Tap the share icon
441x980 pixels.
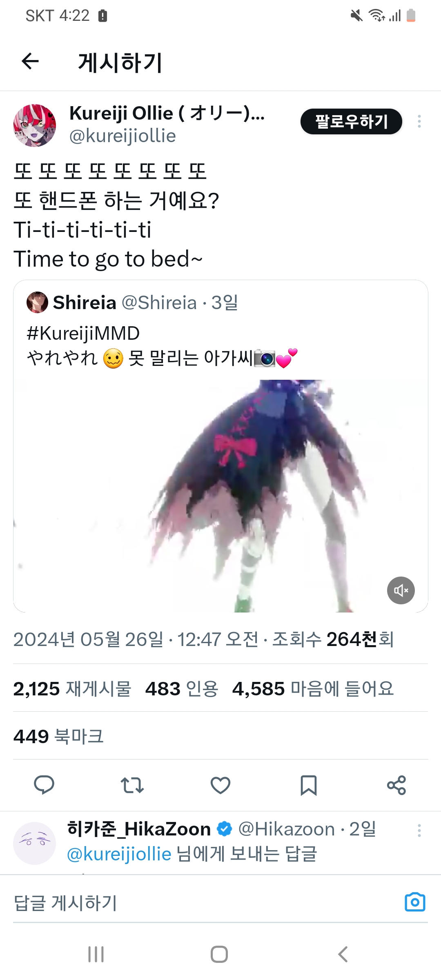click(396, 785)
